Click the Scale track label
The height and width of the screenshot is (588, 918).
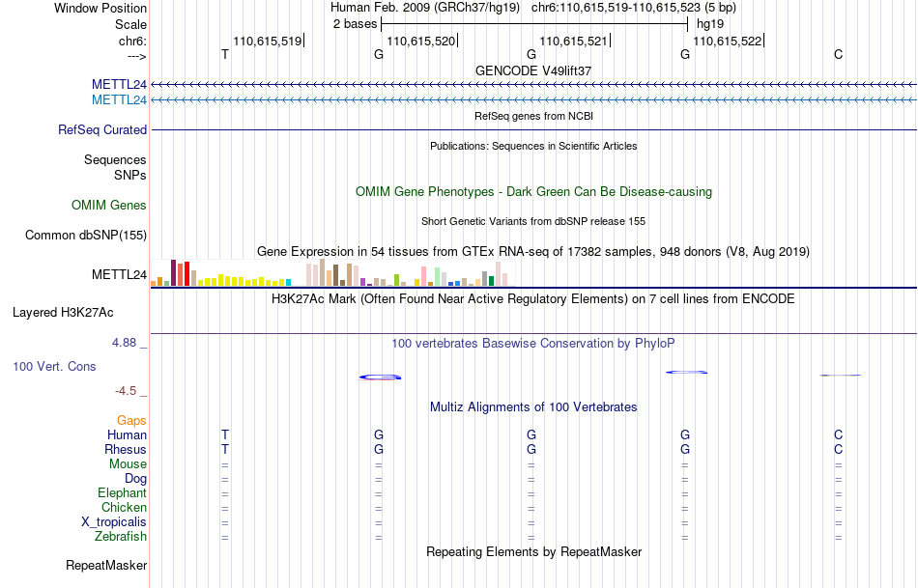(x=130, y=24)
